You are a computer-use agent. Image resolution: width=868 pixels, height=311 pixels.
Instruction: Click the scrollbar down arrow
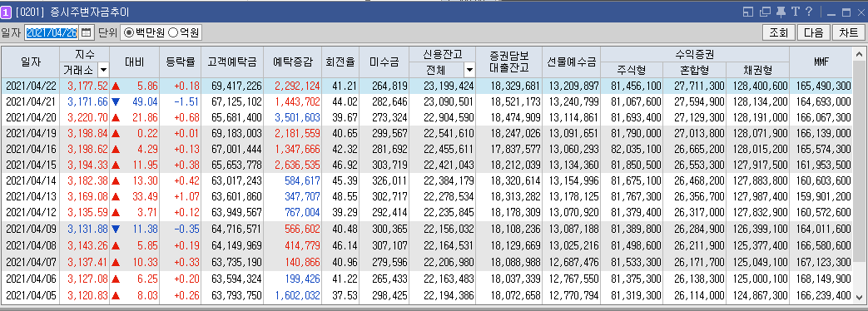pyautogui.click(x=859, y=297)
